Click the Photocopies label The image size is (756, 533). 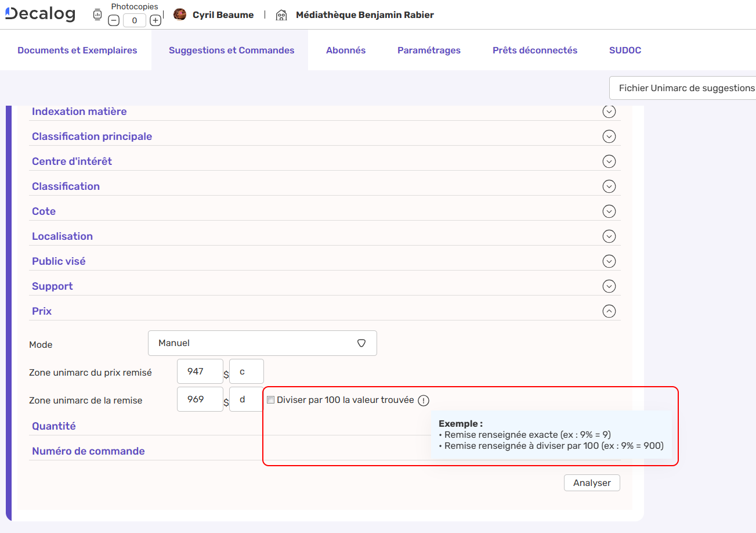(135, 7)
